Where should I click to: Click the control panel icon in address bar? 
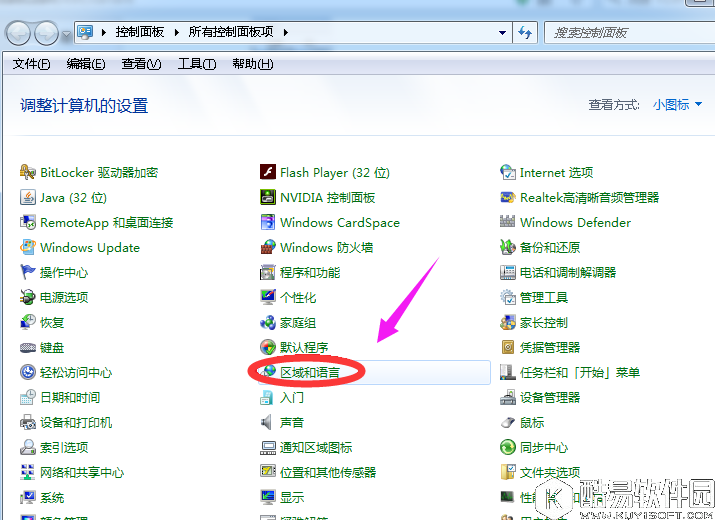coord(85,32)
